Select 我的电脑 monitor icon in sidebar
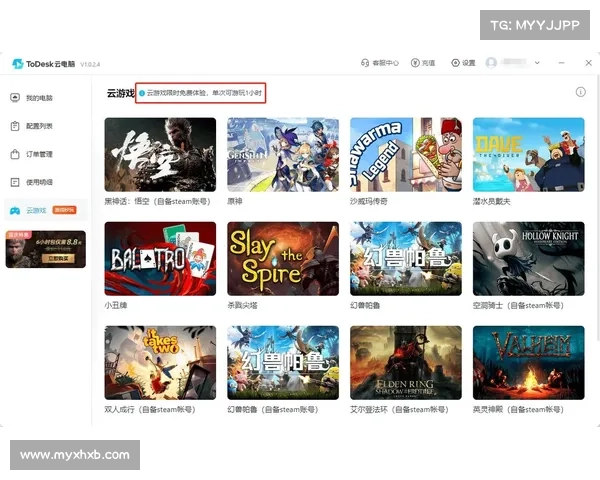The image size is (600, 480). (15, 98)
